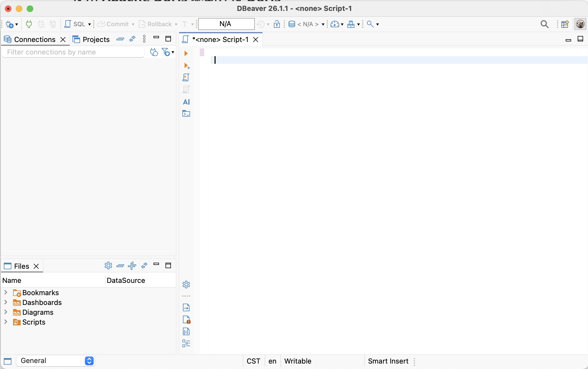
Task: Open the SQL dropdown arrow
Action: (89, 25)
